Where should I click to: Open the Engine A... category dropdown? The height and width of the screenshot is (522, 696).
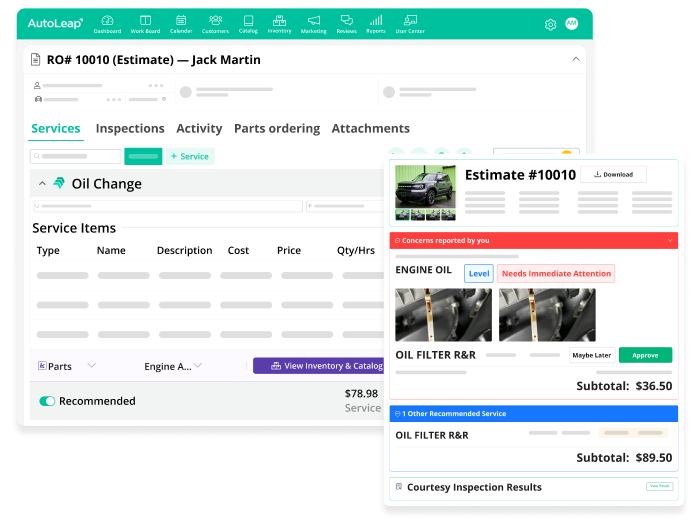(198, 365)
